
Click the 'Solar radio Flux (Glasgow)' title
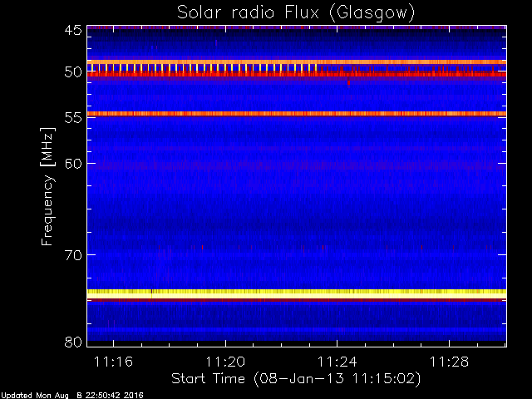pyautogui.click(x=296, y=13)
